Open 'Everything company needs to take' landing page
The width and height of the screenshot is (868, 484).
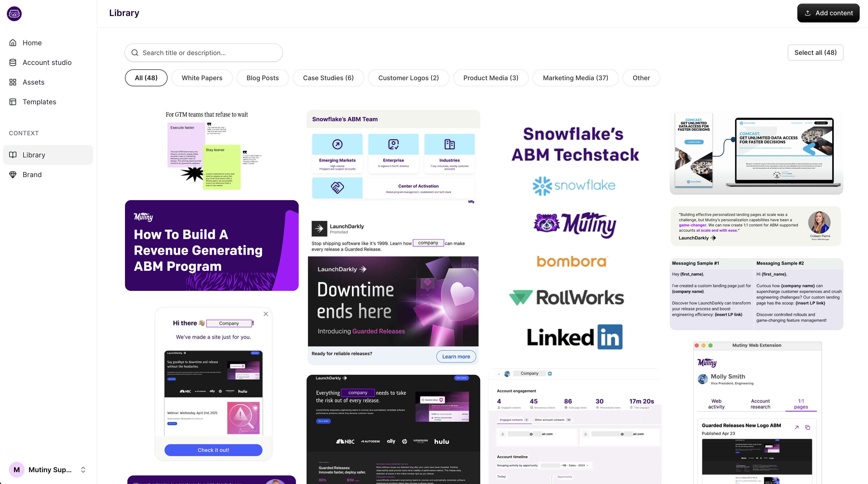393,429
